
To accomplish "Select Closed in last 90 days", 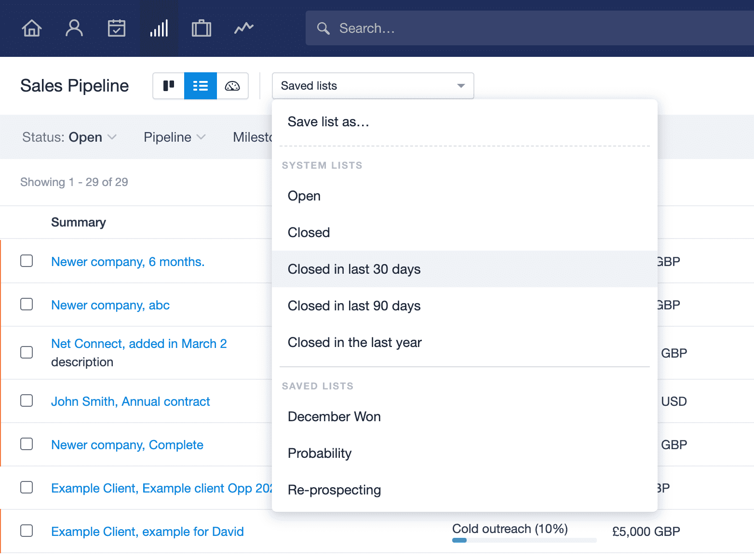I will pyautogui.click(x=465, y=306).
